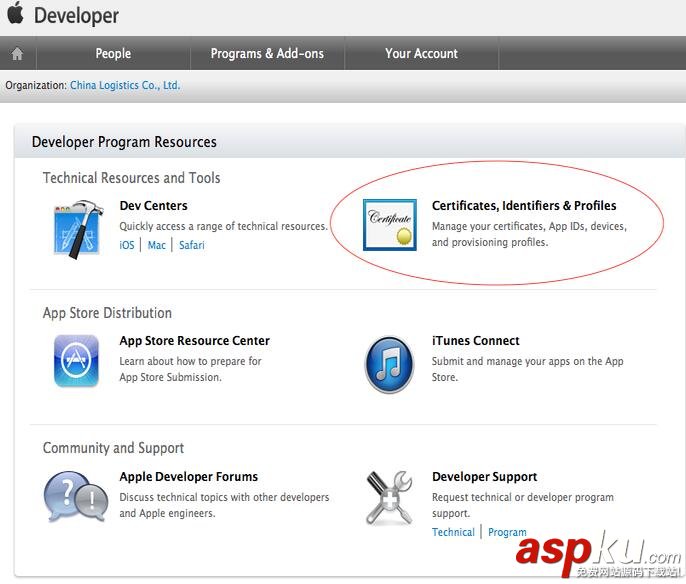Click the China Logistics Co., Ltd. organization link
This screenshot has height=584, width=686.
point(125,85)
